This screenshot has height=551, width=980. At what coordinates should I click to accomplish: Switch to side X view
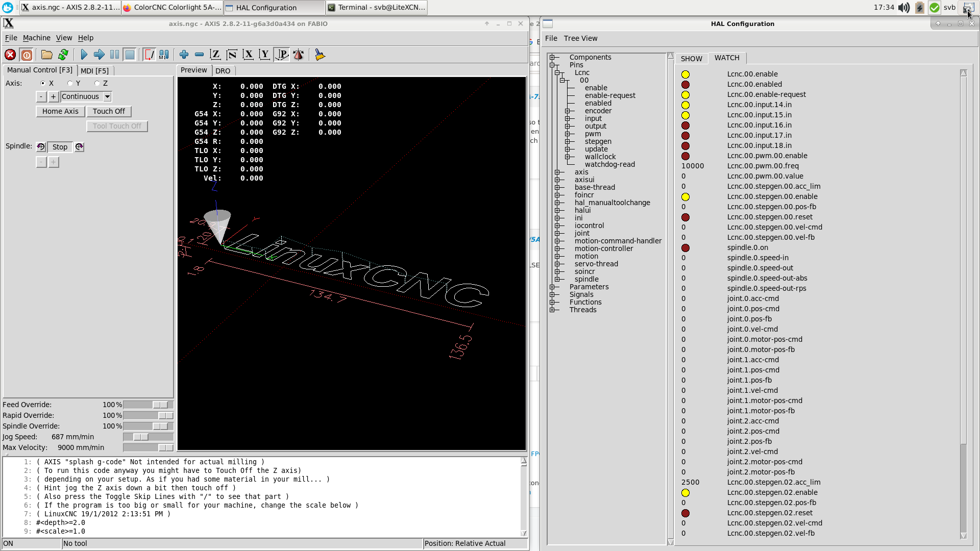coord(248,55)
